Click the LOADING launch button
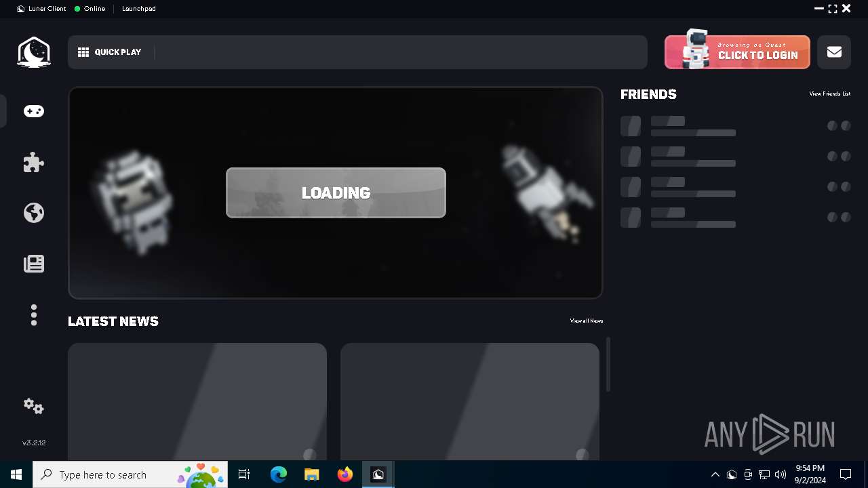The height and width of the screenshot is (488, 868). (336, 192)
